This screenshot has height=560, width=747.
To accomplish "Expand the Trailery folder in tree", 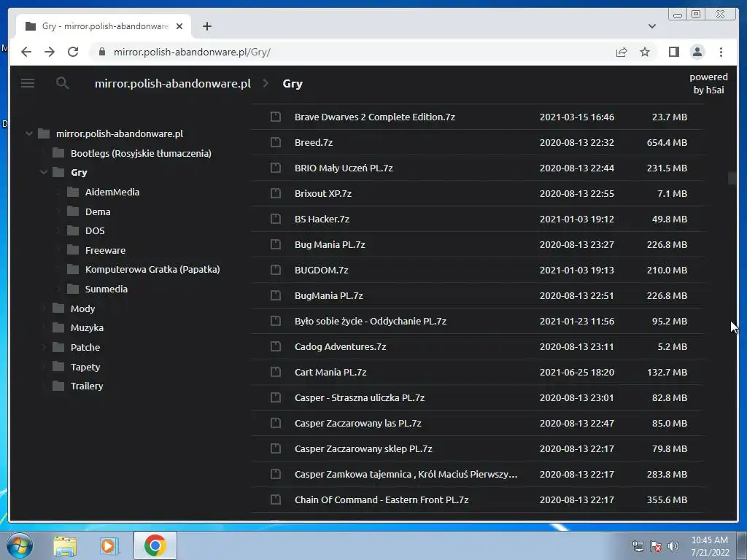I will (43, 386).
